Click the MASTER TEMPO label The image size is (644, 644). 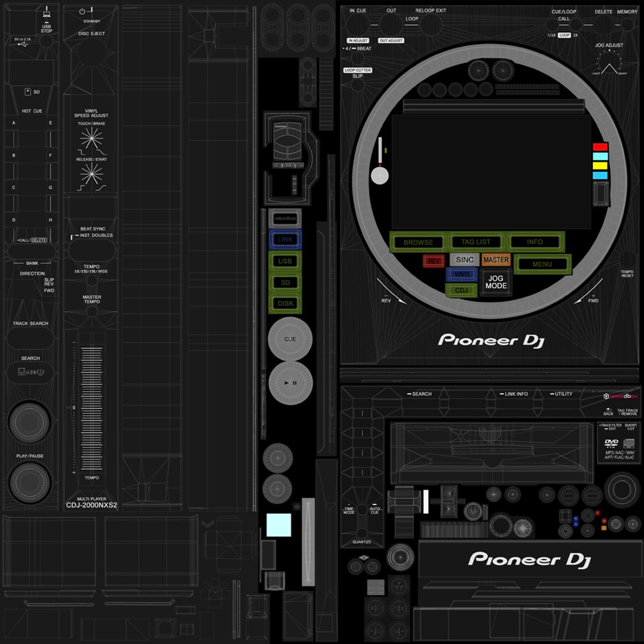tap(92, 299)
